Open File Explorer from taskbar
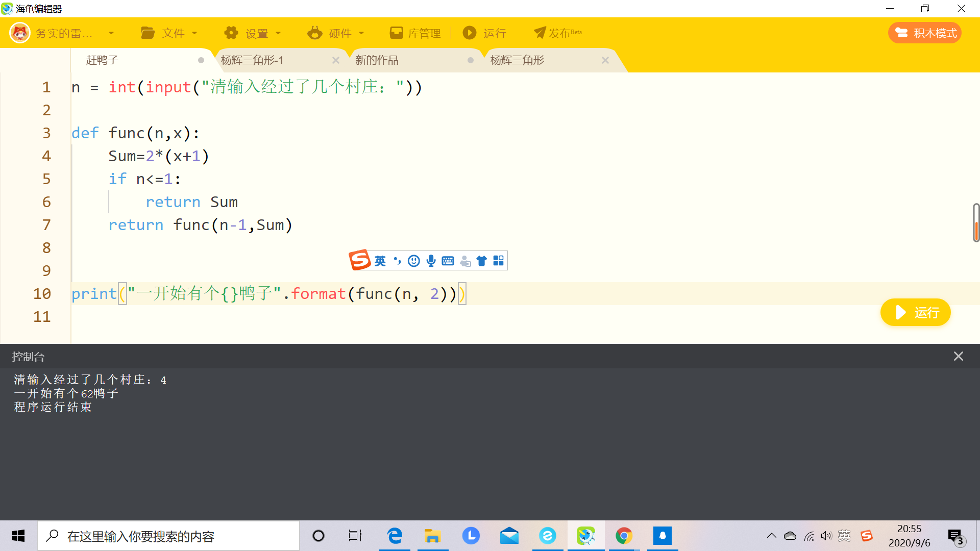 pos(433,536)
